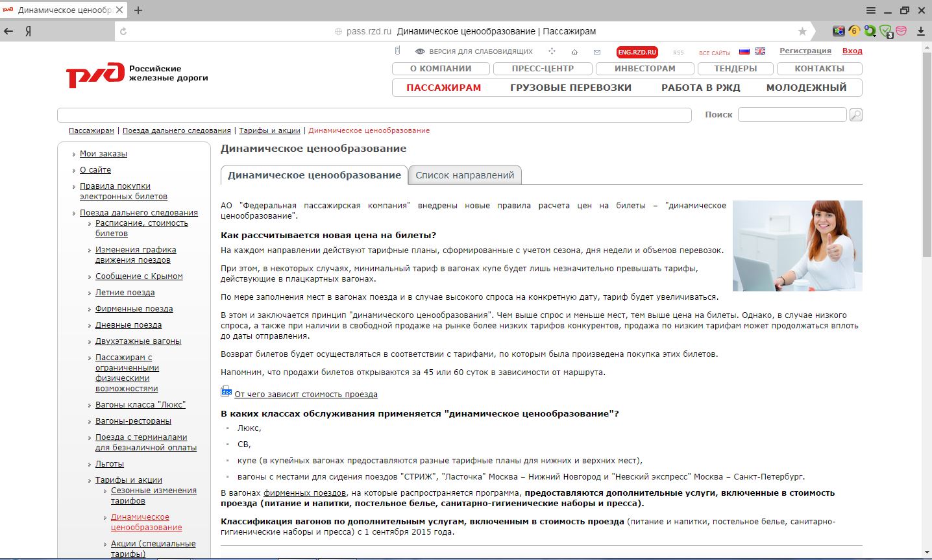The width and height of the screenshot is (932, 560).
Task: Open the Пассажирам breadcrumb link
Action: [92, 130]
